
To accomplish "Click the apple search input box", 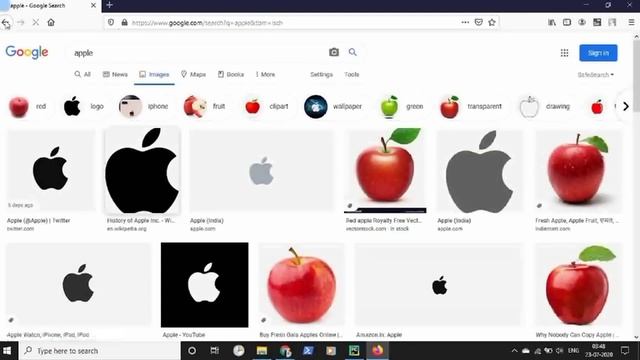I will 198,53.
